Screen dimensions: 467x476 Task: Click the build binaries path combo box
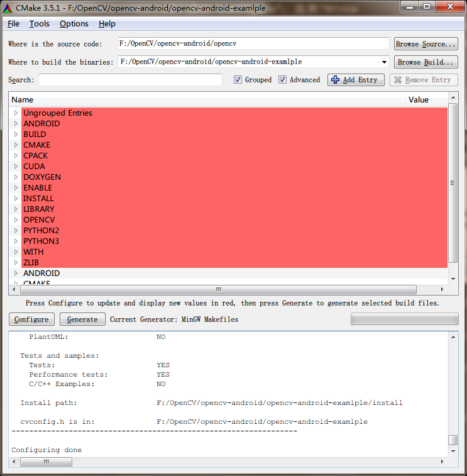pyautogui.click(x=253, y=62)
